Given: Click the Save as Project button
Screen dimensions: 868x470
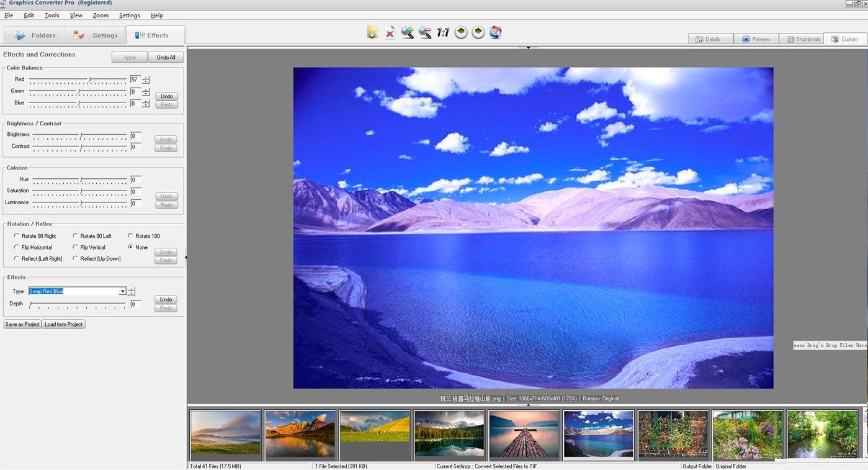Looking at the screenshot, I should [22, 323].
